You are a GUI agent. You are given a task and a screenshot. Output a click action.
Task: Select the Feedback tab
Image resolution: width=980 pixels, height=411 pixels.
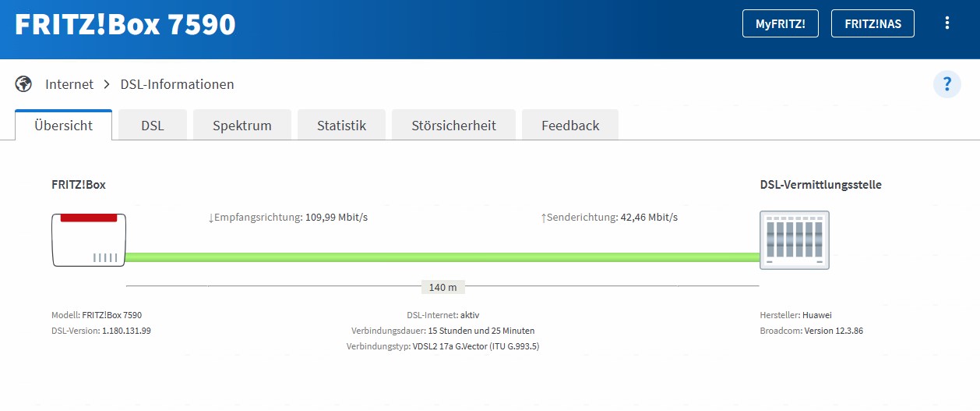pyautogui.click(x=570, y=125)
